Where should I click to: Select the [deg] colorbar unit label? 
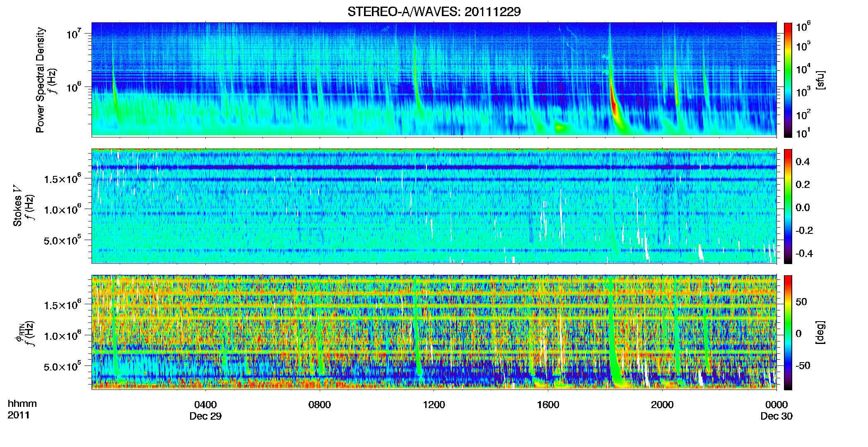tap(820, 332)
